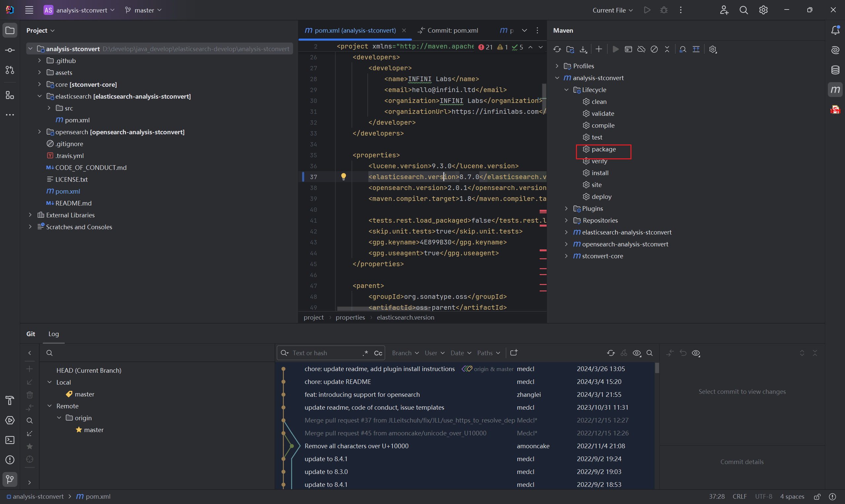
Task: Click intention lightbulb on line 37
Action: (344, 176)
